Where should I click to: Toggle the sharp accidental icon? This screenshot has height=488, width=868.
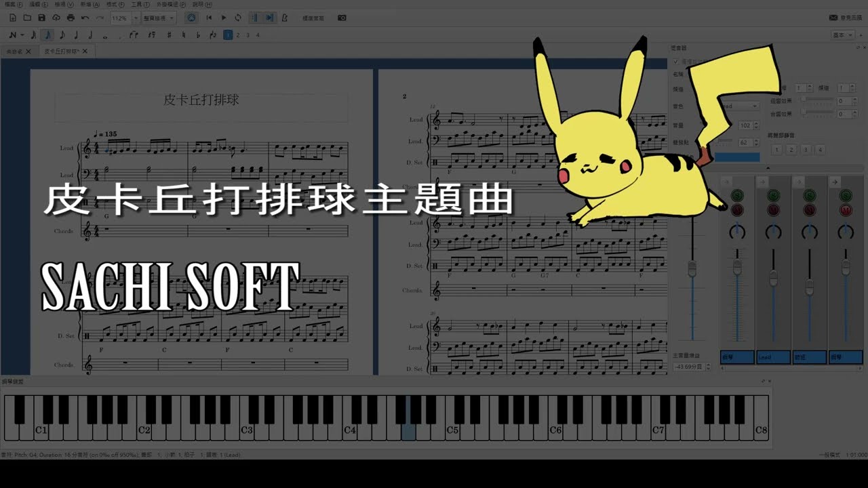click(x=169, y=35)
